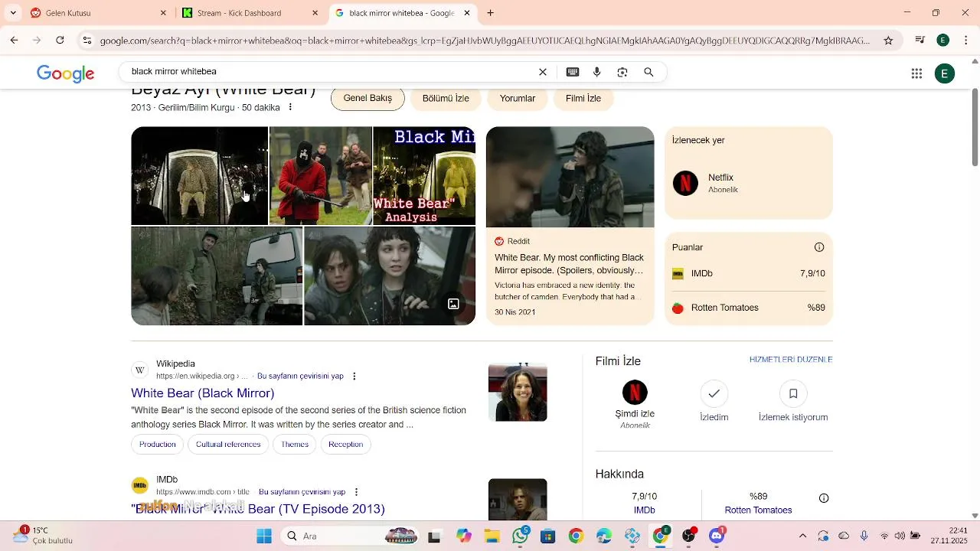Open the Chrome profile E button
The width and height of the screenshot is (980, 551).
pyautogui.click(x=943, y=41)
